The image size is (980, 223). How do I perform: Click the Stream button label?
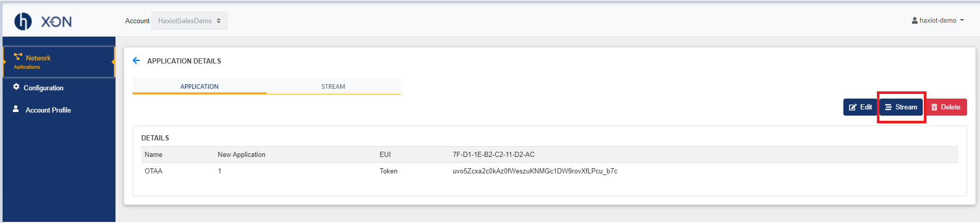906,107
